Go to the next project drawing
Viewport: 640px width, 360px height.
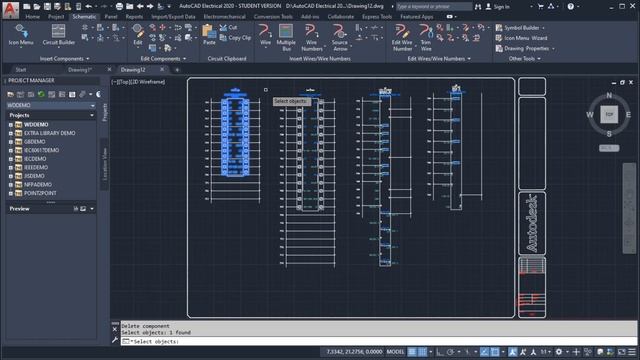[150, 7]
